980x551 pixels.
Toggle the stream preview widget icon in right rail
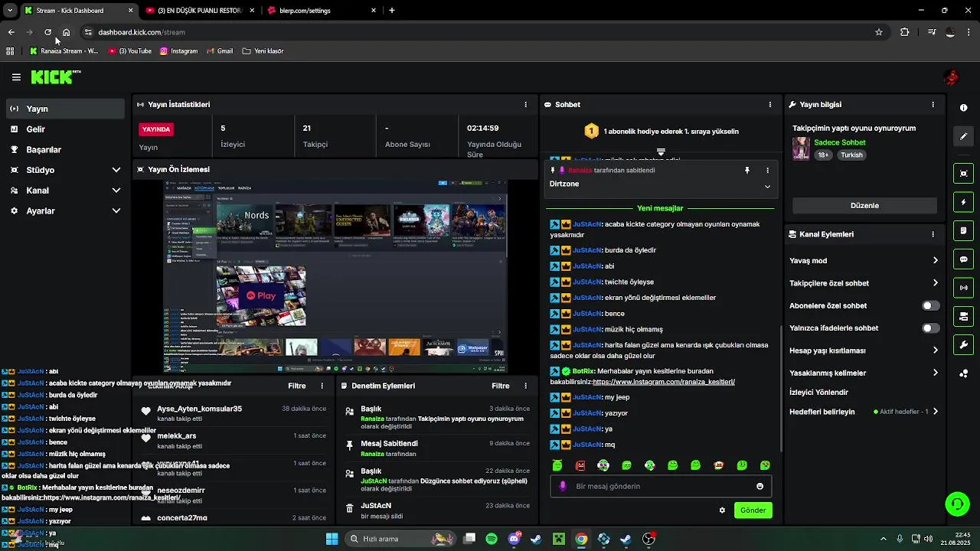[963, 174]
